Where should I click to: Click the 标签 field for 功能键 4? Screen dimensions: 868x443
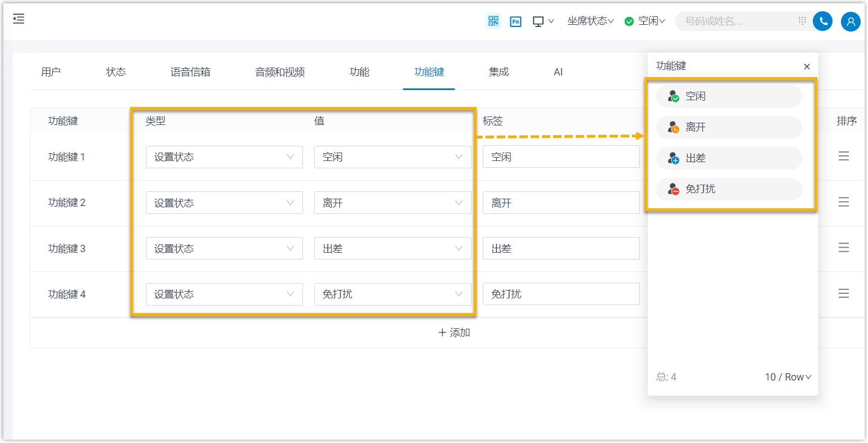(x=560, y=294)
